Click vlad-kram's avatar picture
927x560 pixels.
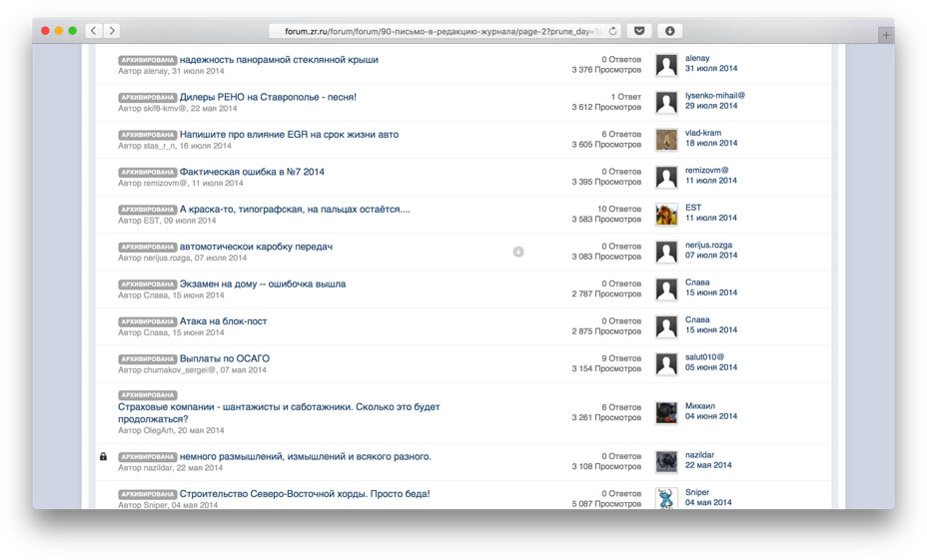click(x=666, y=140)
